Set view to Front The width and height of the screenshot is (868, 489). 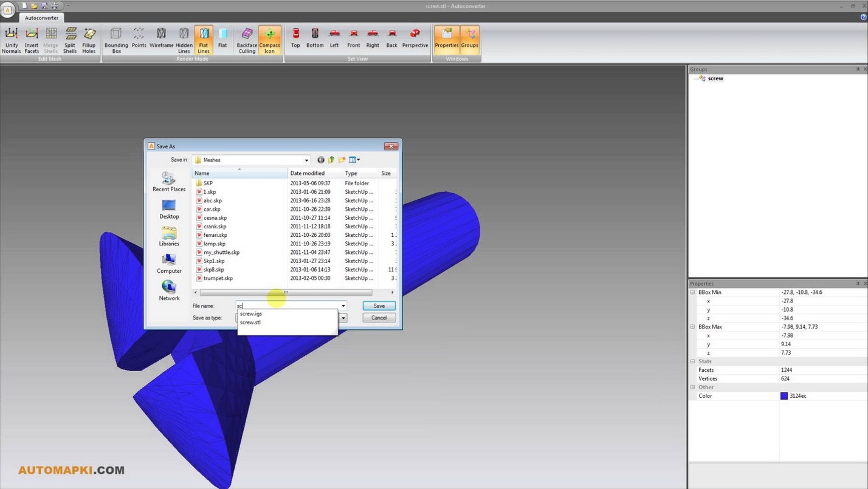coord(354,38)
